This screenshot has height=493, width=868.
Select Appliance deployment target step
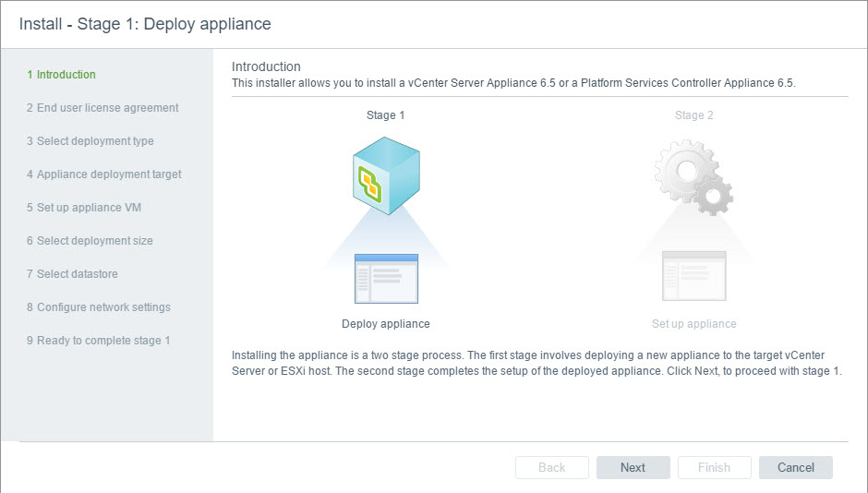coord(103,174)
